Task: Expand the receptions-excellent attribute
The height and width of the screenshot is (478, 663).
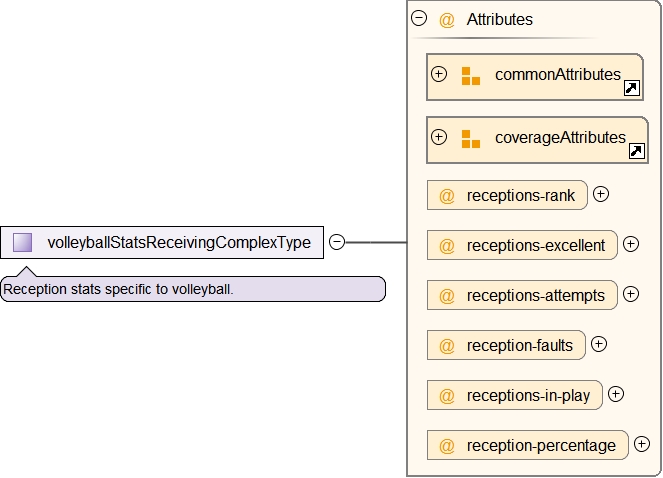Action: click(x=630, y=244)
